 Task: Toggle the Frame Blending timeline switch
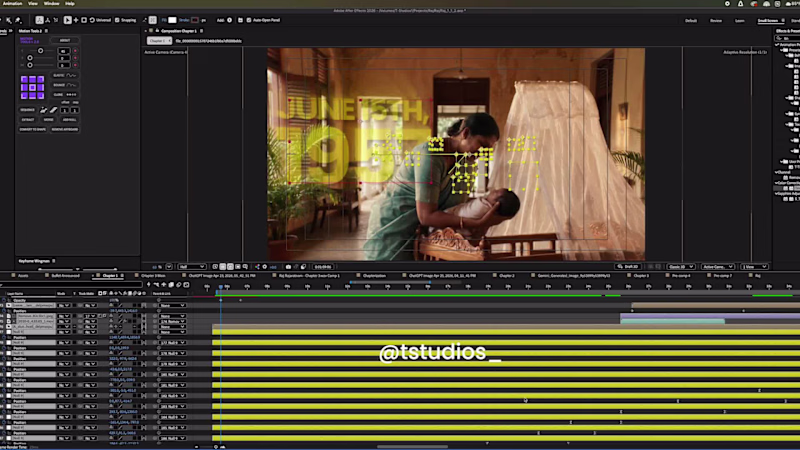click(x=171, y=285)
